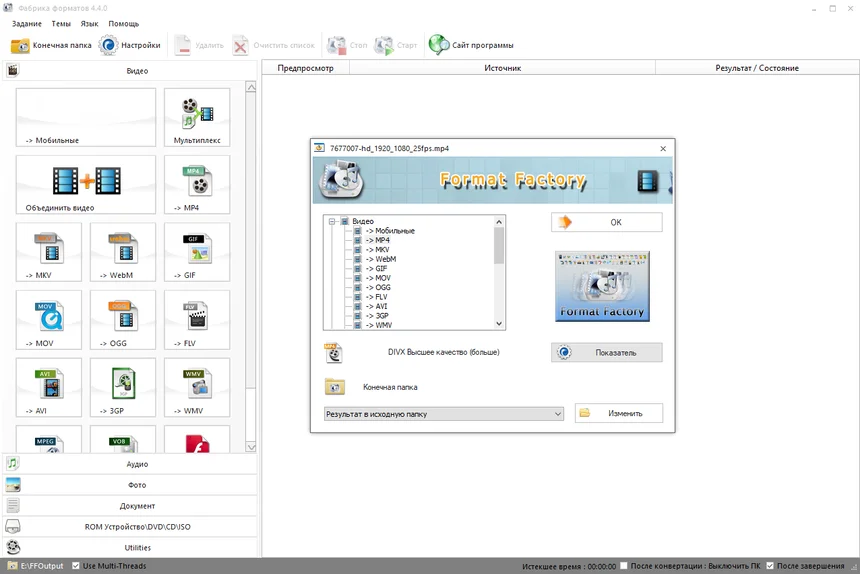Click the Format Factory logo thumbnail
Viewport: 860px width, 574px height.
pos(602,286)
